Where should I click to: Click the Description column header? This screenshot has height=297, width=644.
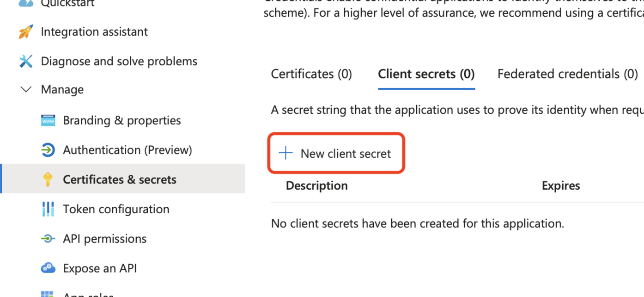coord(316,185)
